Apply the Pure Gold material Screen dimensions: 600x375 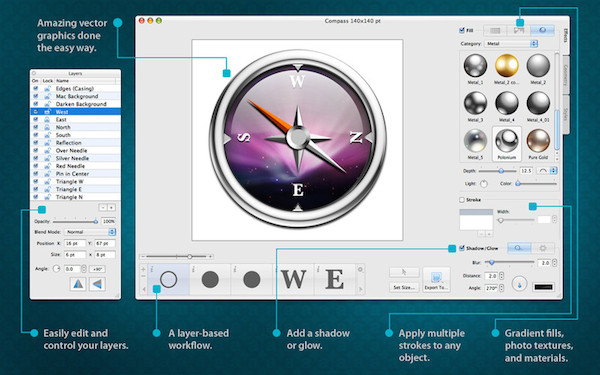[x=538, y=140]
